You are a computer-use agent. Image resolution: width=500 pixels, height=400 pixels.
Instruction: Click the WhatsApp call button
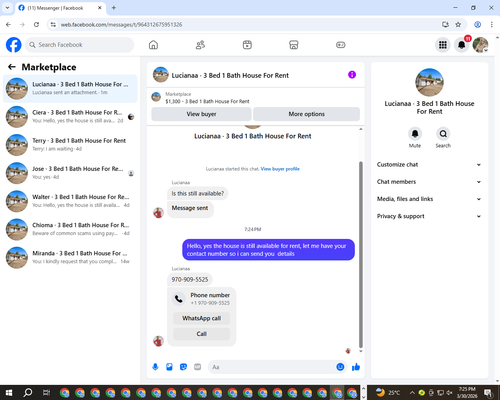tap(202, 318)
